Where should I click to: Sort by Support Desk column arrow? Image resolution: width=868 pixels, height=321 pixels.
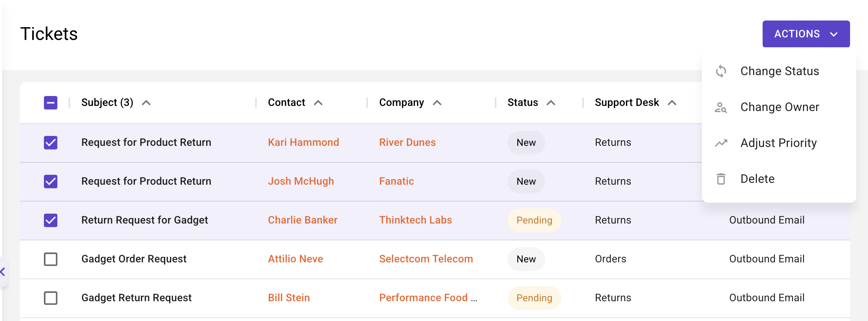(x=672, y=103)
